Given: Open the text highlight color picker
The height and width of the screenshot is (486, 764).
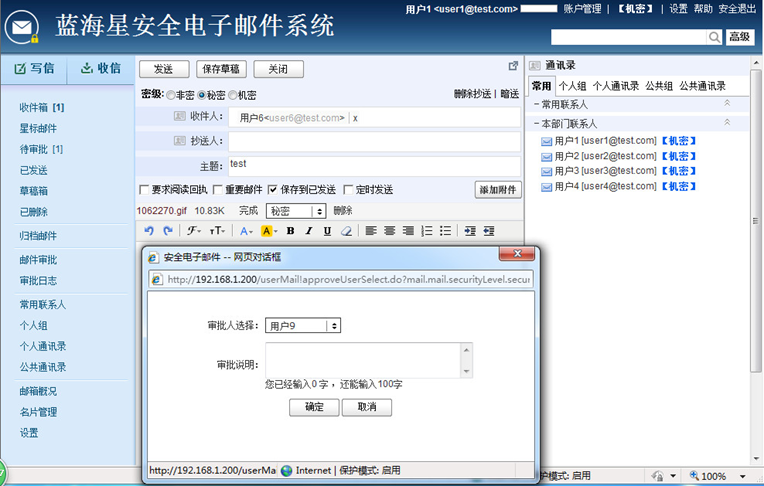Looking at the screenshot, I should 269,231.
